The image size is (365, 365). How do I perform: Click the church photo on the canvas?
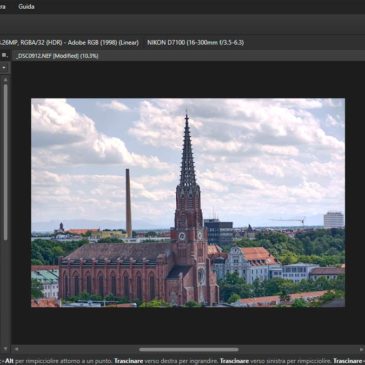[188, 202]
